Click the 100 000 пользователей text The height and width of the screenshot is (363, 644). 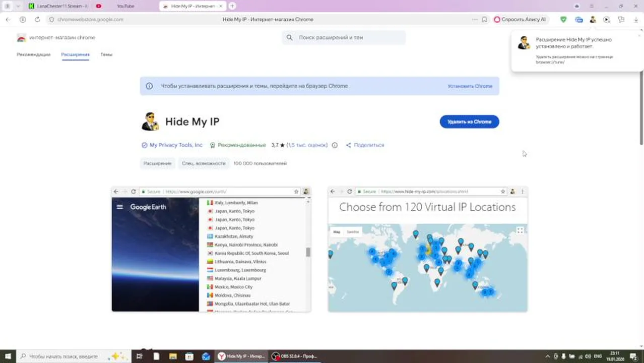(x=260, y=163)
